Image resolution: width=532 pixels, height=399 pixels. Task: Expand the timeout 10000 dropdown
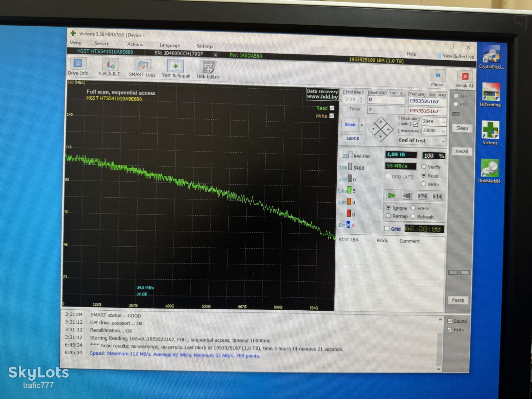pyautogui.click(x=444, y=131)
